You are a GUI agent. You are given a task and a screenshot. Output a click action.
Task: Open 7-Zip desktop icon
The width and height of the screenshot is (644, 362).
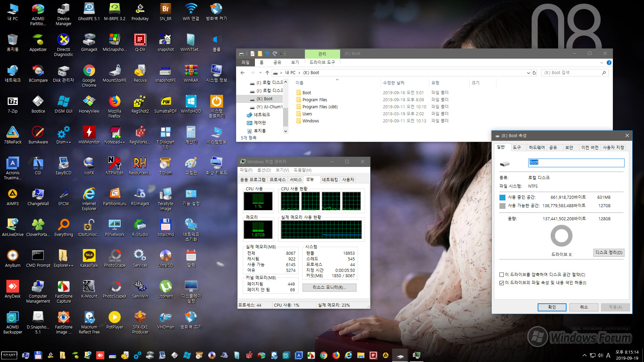pyautogui.click(x=13, y=105)
